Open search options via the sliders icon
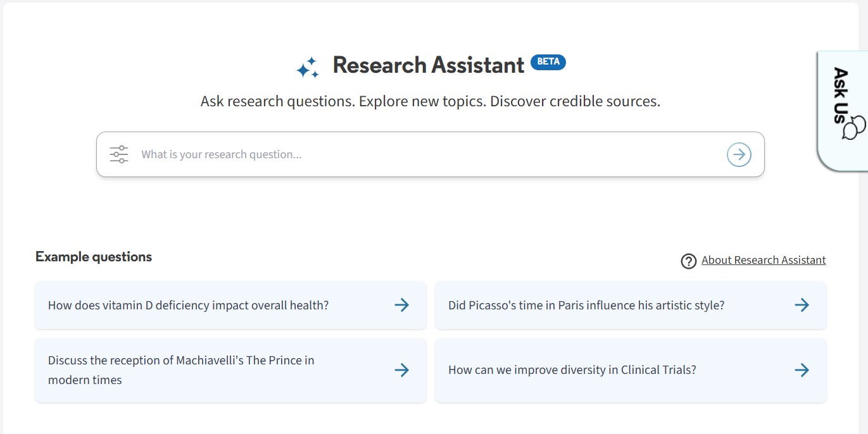The height and width of the screenshot is (434, 868). point(118,154)
